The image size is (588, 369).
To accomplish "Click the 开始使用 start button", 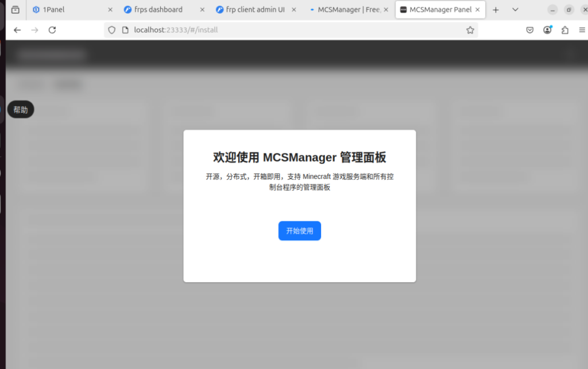I will (x=299, y=231).
